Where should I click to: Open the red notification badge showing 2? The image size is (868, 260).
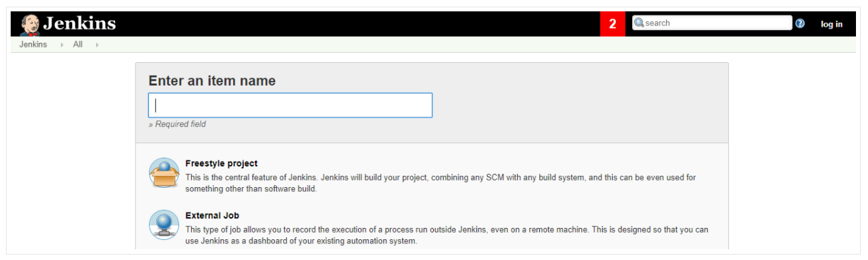click(613, 23)
